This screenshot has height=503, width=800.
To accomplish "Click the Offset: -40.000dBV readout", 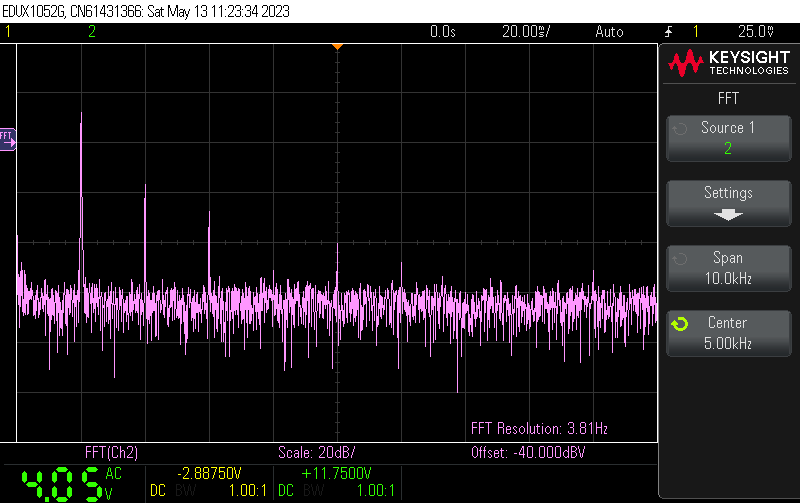I will click(x=528, y=452).
